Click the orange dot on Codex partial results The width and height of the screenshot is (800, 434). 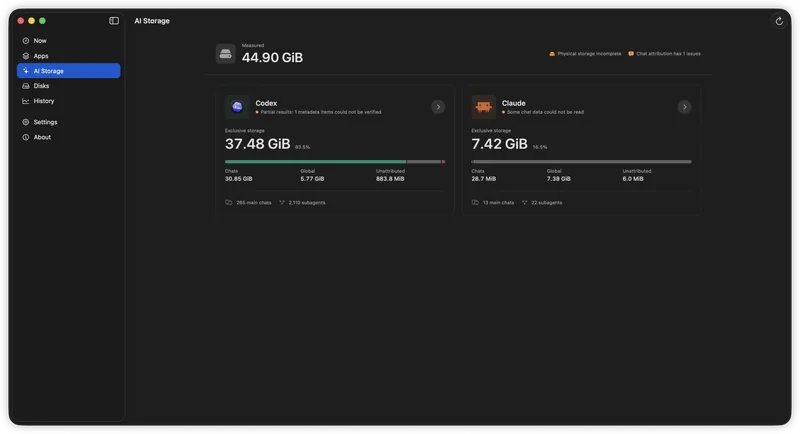257,112
